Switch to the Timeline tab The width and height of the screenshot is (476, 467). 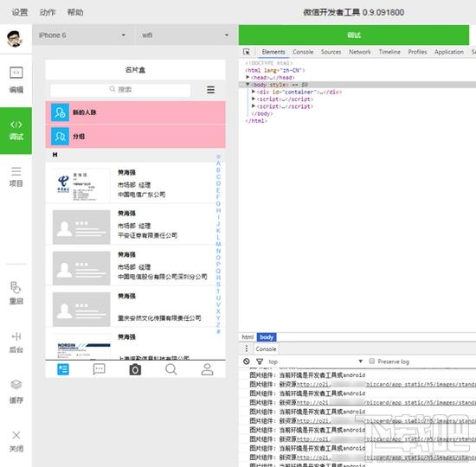389,52
